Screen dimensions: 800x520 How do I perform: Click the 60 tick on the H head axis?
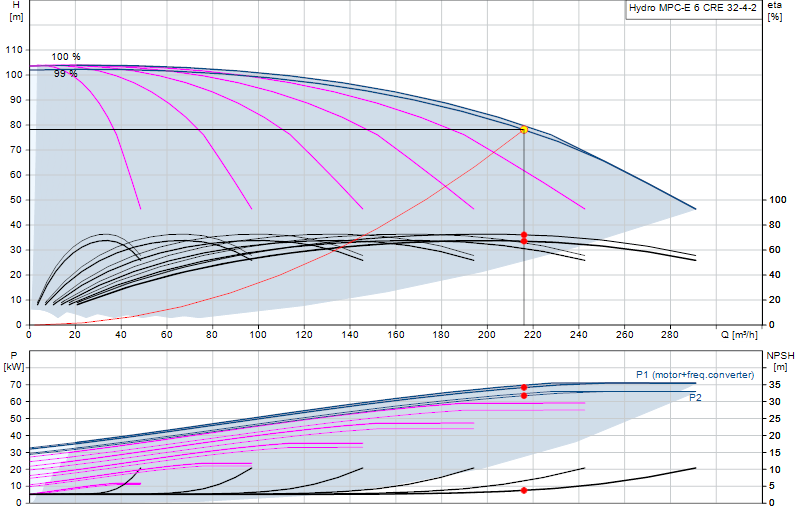click(x=16, y=175)
